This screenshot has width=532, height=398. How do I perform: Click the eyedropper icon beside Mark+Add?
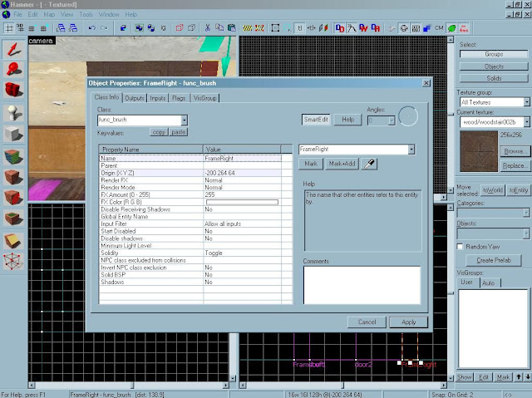[370, 165]
